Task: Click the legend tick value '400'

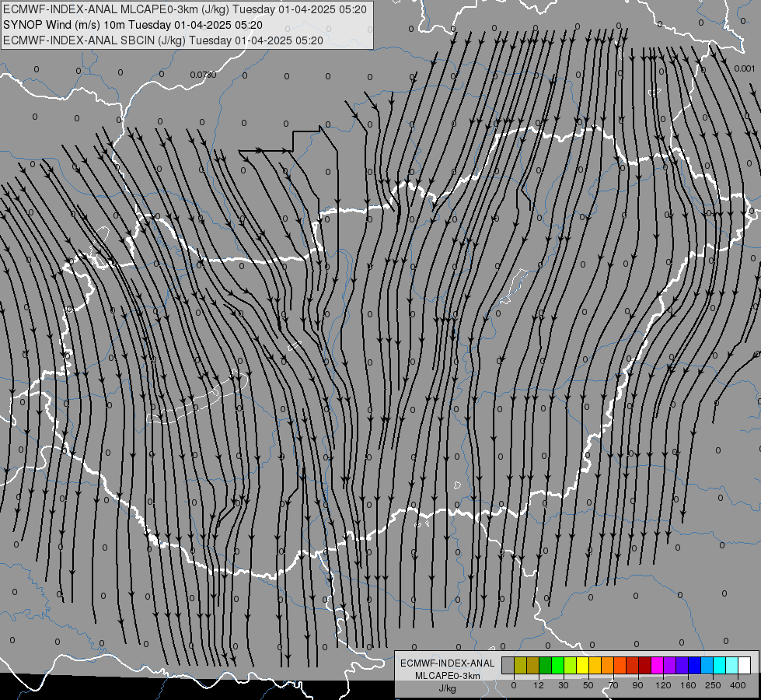Action: 738,685
